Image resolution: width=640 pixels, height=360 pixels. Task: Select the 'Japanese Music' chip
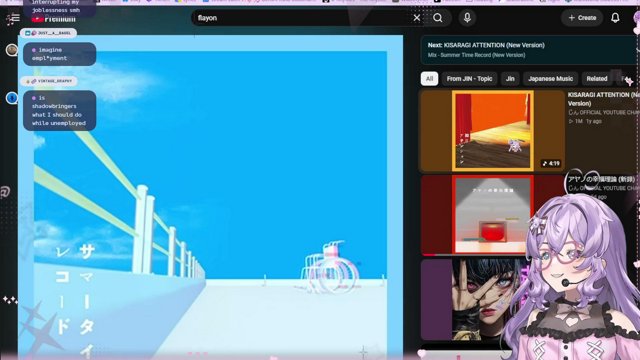click(x=550, y=79)
